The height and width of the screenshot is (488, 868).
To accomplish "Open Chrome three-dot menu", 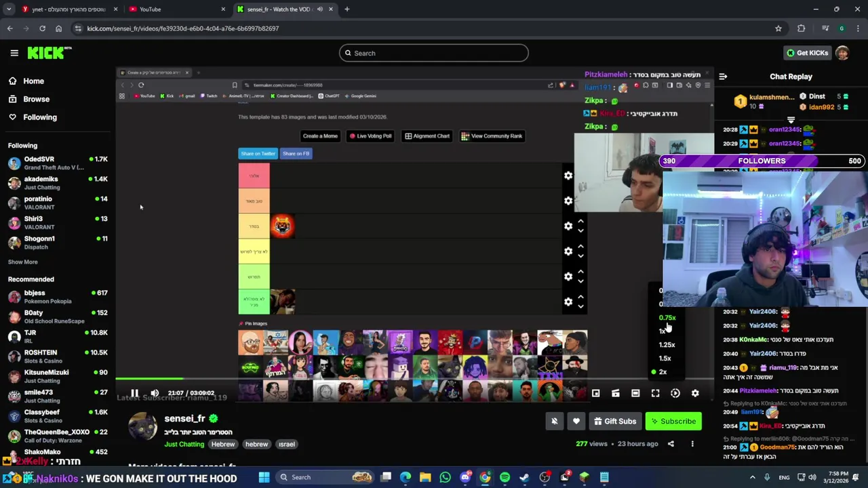I will [858, 28].
